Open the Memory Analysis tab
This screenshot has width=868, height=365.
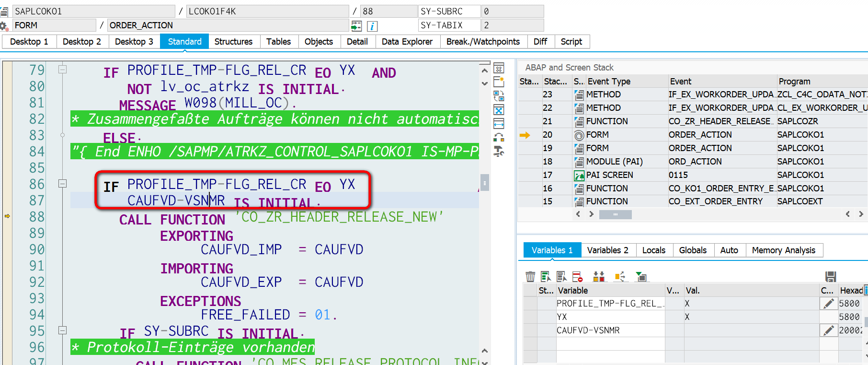point(784,250)
